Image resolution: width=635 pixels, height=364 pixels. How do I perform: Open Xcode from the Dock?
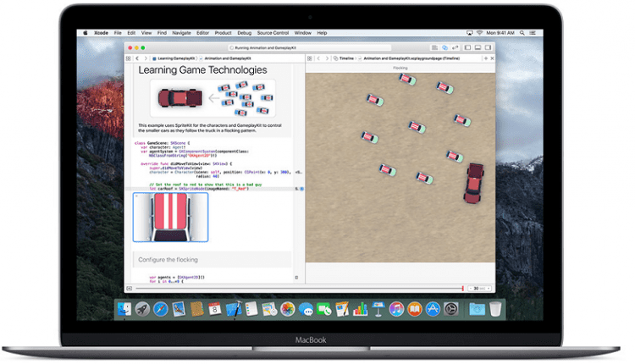click(234, 309)
